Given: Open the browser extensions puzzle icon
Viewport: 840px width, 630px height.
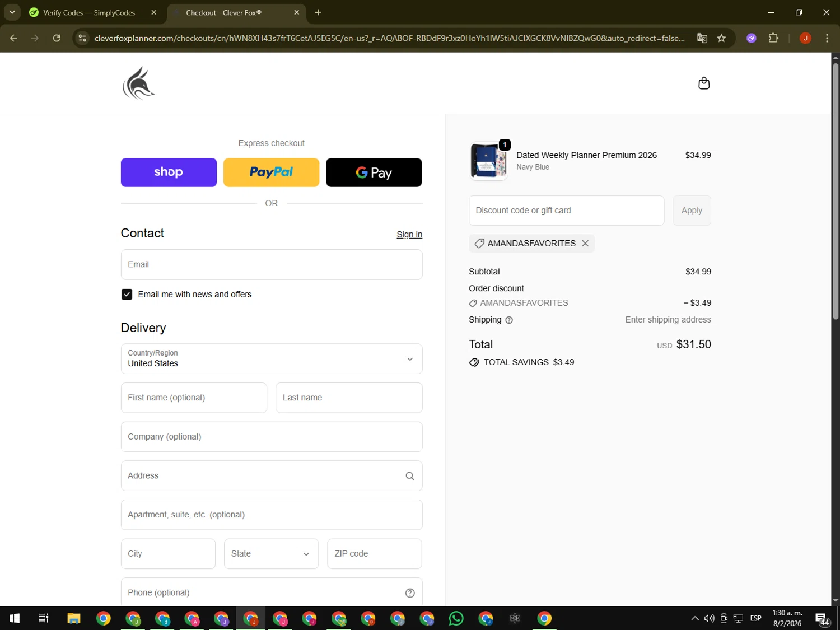Looking at the screenshot, I should (773, 38).
